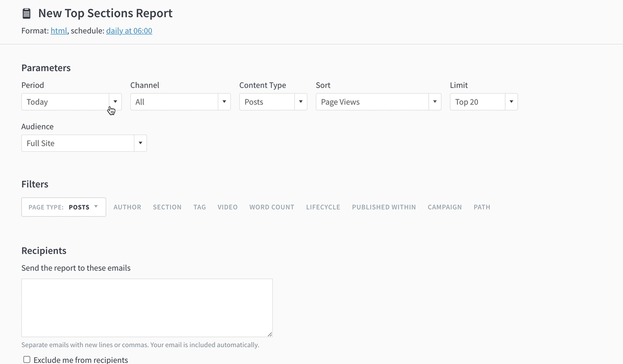Screen dimensions: 623x364
Task: Click the 'Send the report to these emails' label
Action: [76, 268]
